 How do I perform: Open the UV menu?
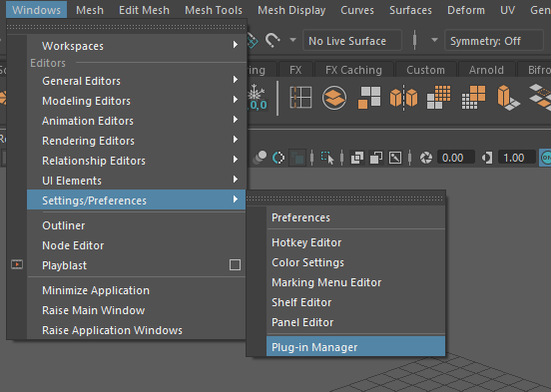tap(507, 10)
